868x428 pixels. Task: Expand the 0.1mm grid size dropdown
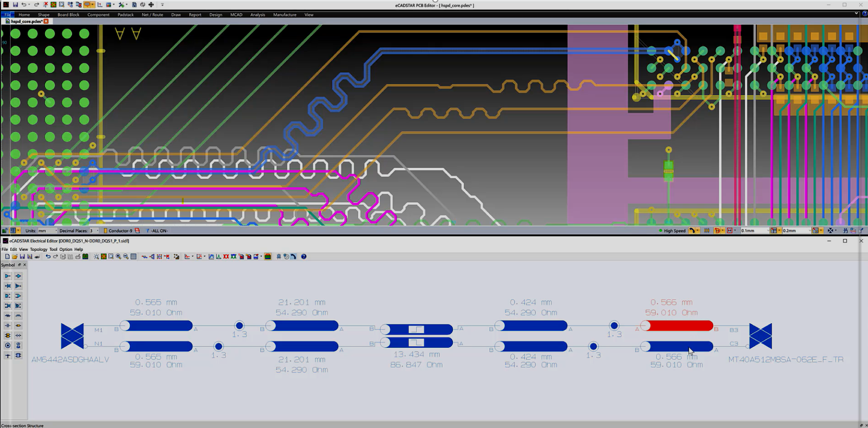tap(768, 231)
